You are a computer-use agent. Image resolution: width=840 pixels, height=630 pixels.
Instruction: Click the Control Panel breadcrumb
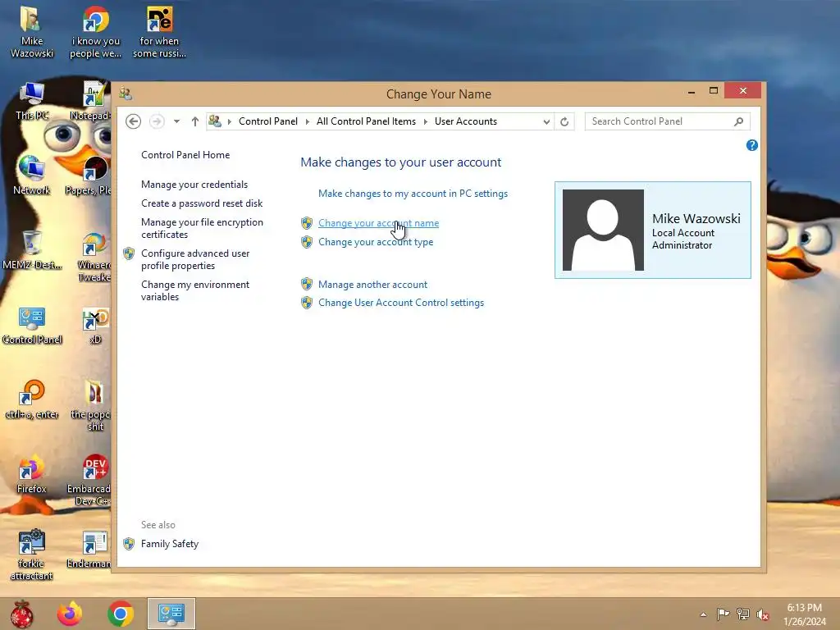click(268, 121)
